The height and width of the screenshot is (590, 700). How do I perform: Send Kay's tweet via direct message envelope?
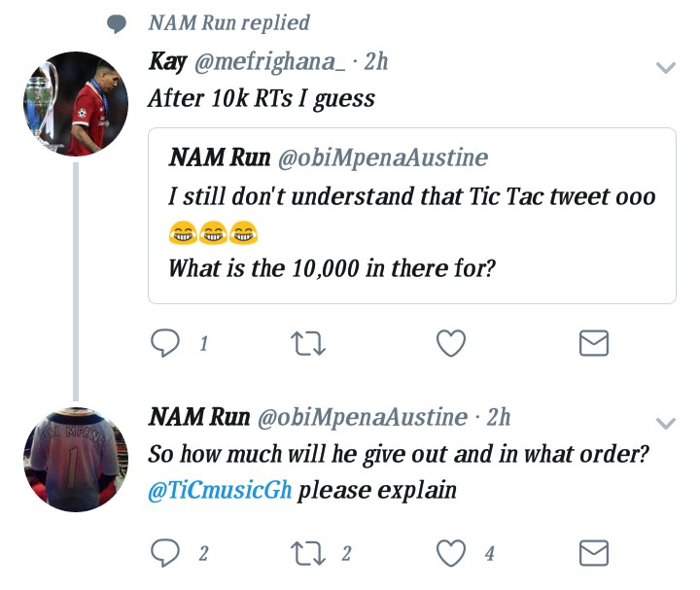pos(594,343)
